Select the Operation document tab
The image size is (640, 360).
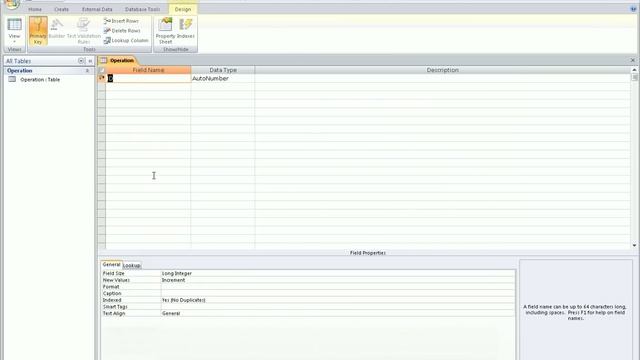[x=118, y=60]
